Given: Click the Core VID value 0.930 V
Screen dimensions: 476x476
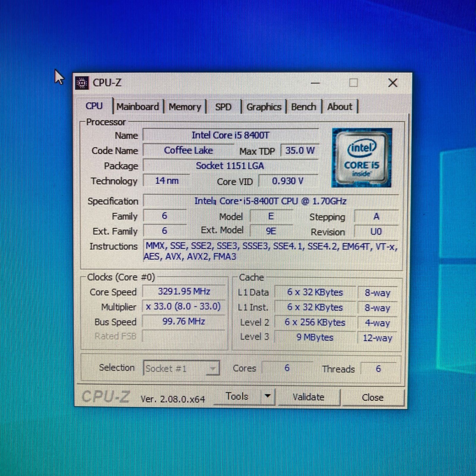Looking at the screenshot, I should 288,181.
